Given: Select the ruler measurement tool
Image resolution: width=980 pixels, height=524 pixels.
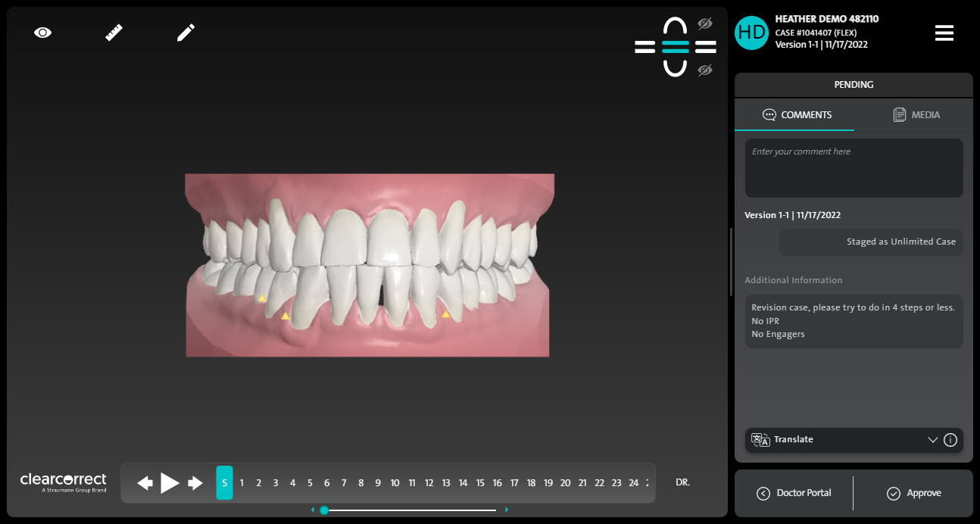Looking at the screenshot, I should point(114,33).
